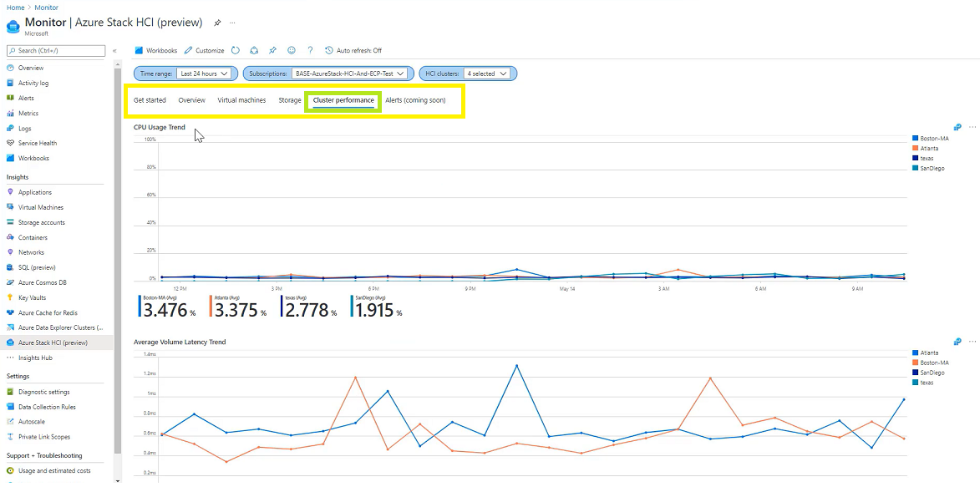Switch to the Overview tab
The width and height of the screenshot is (980, 487).
tap(191, 100)
